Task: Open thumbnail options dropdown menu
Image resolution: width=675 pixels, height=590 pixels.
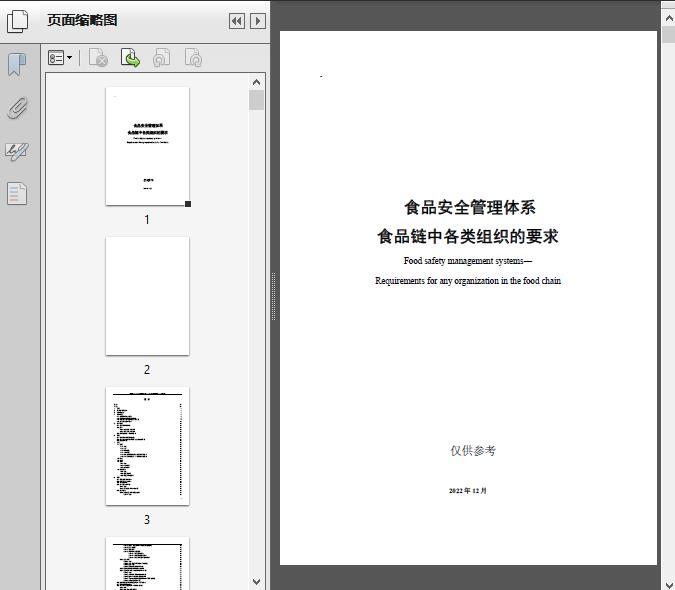Action: pos(60,58)
